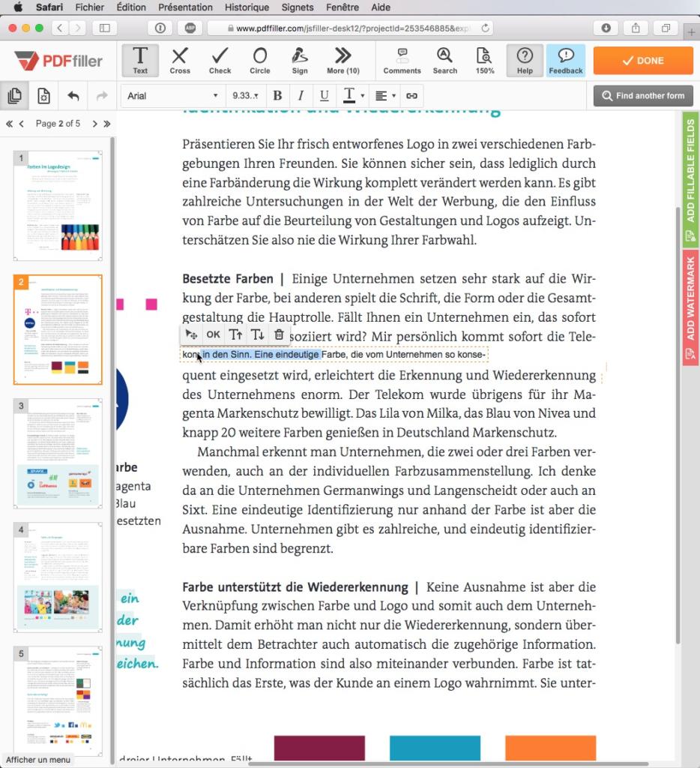Show all Safari tabs
The height and width of the screenshot is (768, 700).
coord(666,28)
